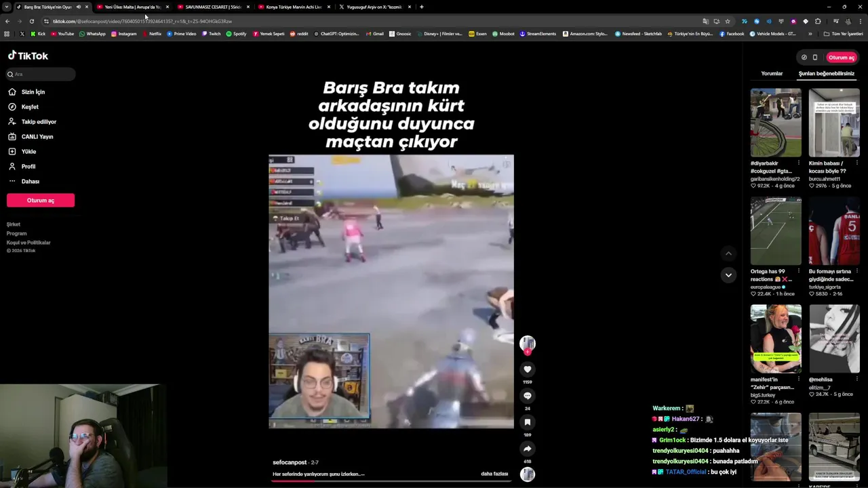The height and width of the screenshot is (488, 868).
Task: Open the Sizin İçin feed
Action: (33, 91)
